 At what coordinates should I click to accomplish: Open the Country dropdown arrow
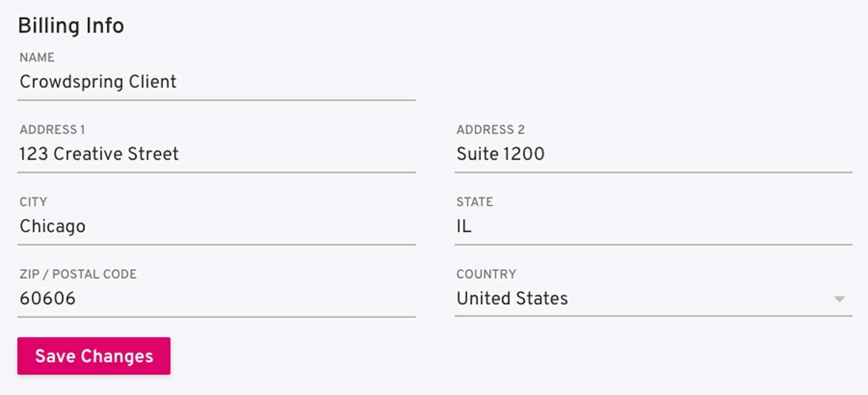tap(839, 299)
